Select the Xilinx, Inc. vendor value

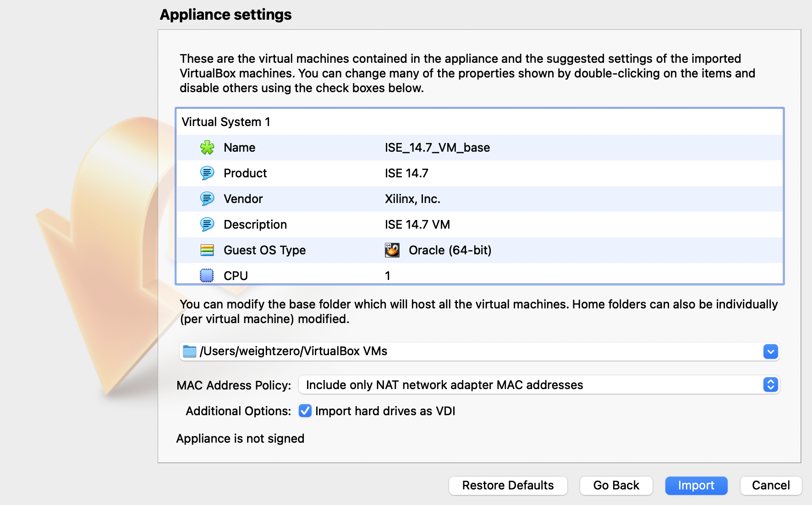tap(412, 199)
